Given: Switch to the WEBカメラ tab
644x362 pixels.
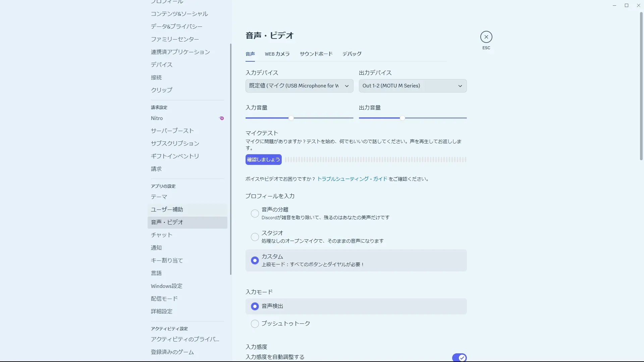Looking at the screenshot, I should (x=277, y=54).
